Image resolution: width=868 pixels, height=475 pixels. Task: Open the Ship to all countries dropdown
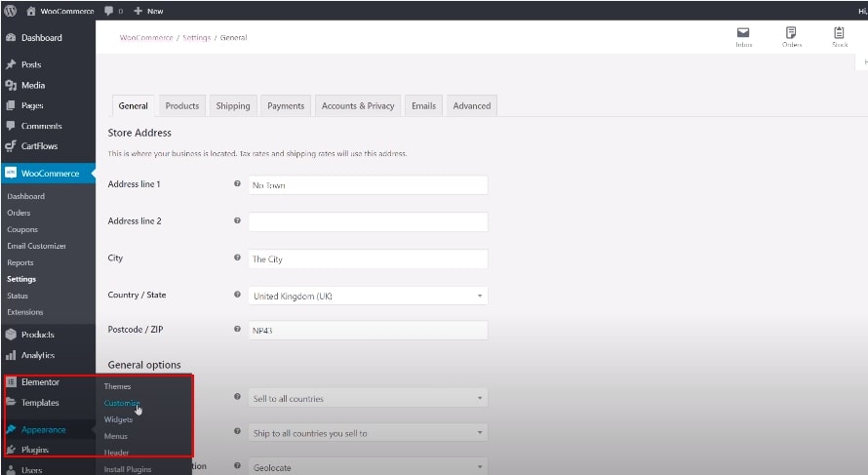(x=368, y=432)
